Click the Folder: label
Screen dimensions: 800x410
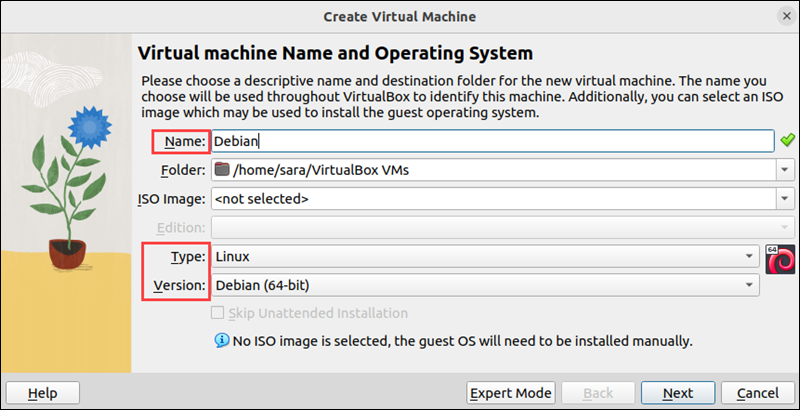click(183, 170)
